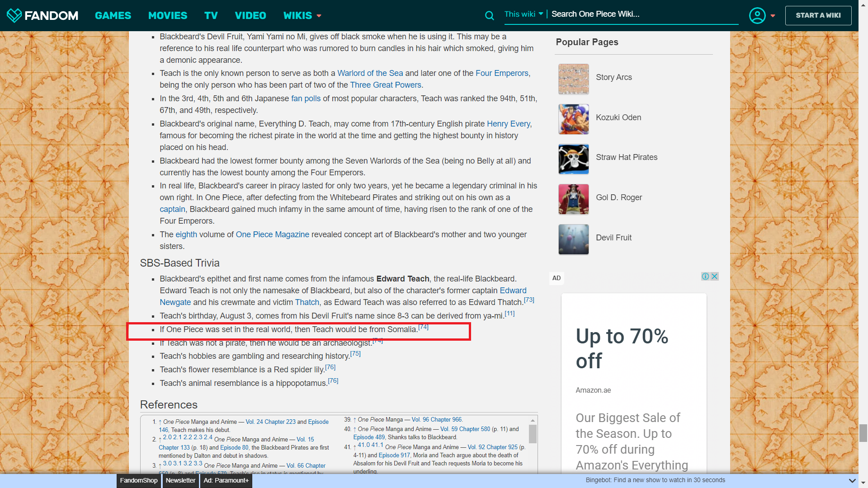Open the Devil Fruit thumbnail
This screenshot has width=868, height=488.
pyautogui.click(x=573, y=239)
